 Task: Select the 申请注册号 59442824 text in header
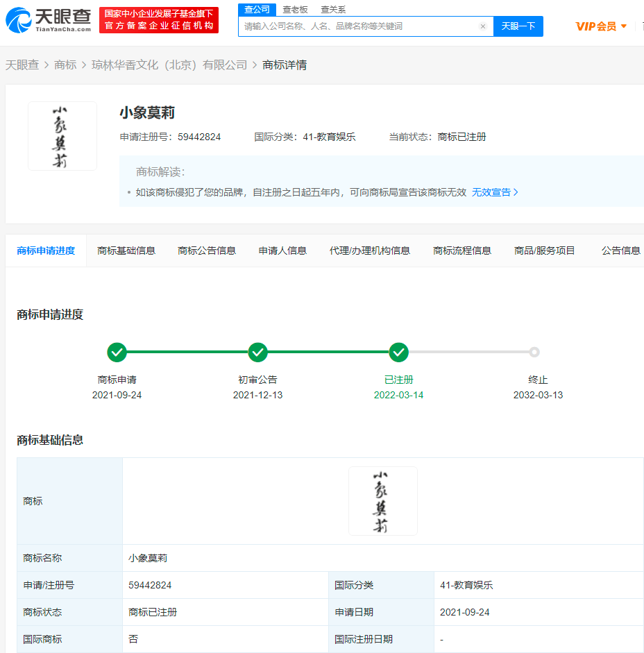pos(170,137)
